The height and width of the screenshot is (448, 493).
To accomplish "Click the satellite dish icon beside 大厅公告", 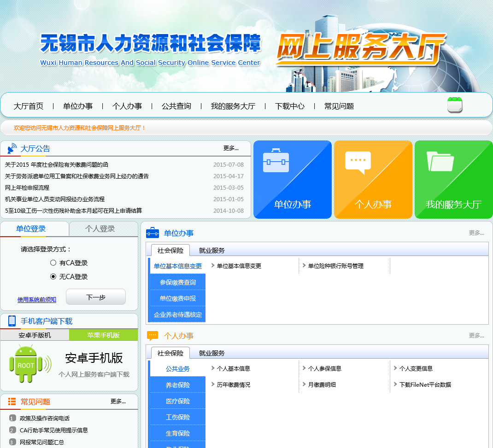I will pyautogui.click(x=12, y=148).
